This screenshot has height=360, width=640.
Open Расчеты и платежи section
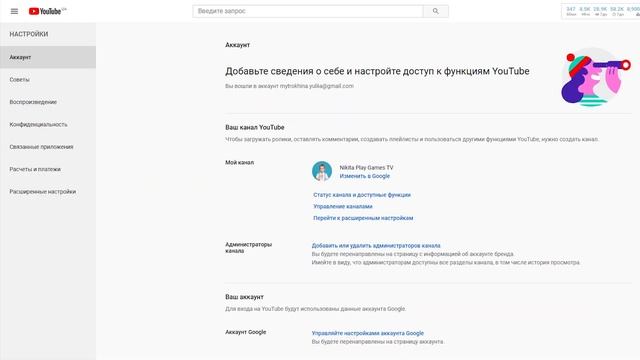[48, 169]
